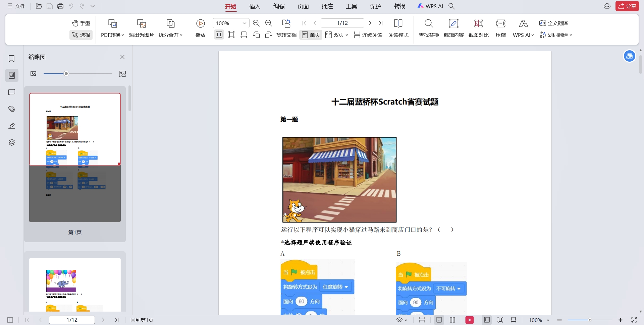Image resolution: width=644 pixels, height=325 pixels.
Task: Select the 第1页 page thumbnail
Action: click(75, 157)
